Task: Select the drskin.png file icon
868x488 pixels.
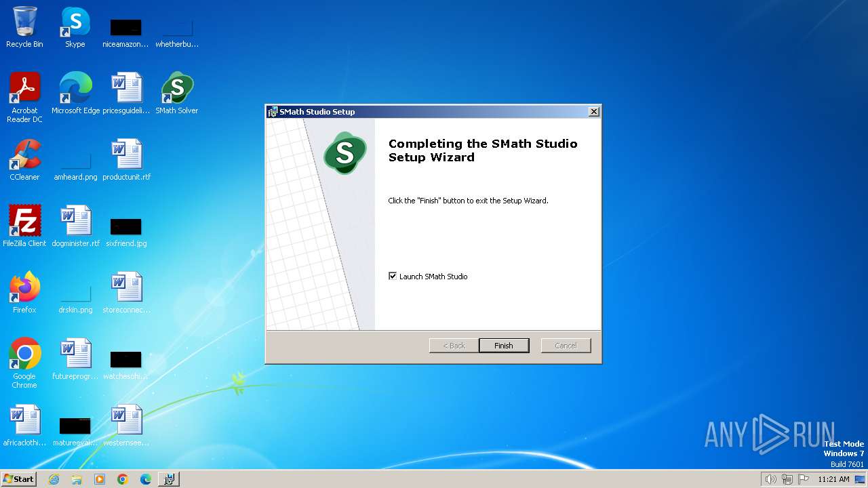Action: (x=75, y=298)
